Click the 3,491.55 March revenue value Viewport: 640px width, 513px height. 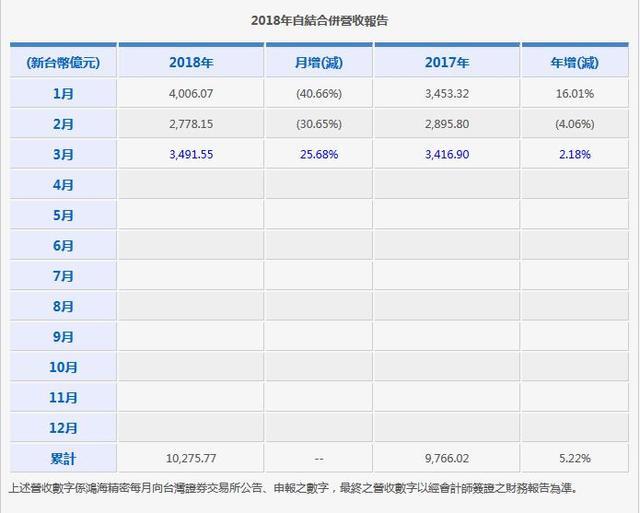click(x=190, y=155)
